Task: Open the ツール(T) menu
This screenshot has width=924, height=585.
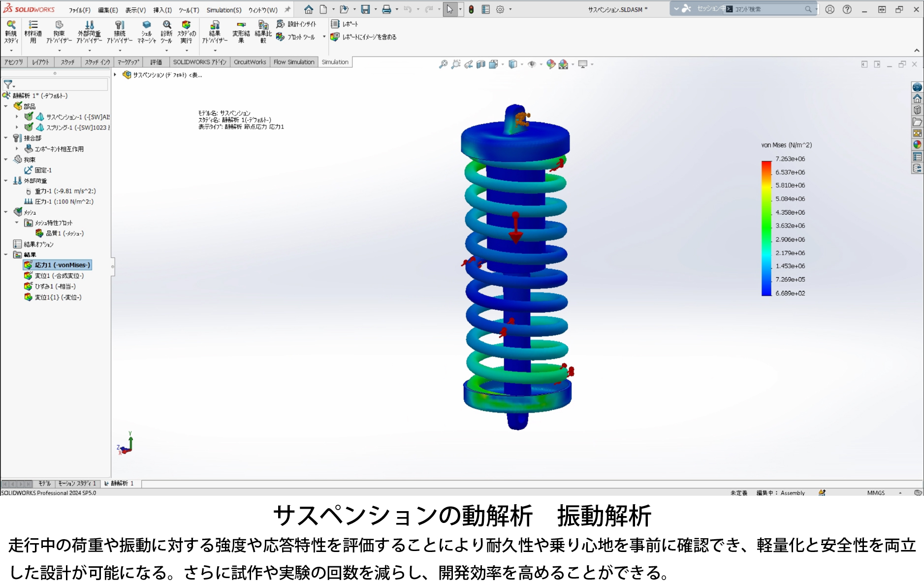Action: pos(189,10)
